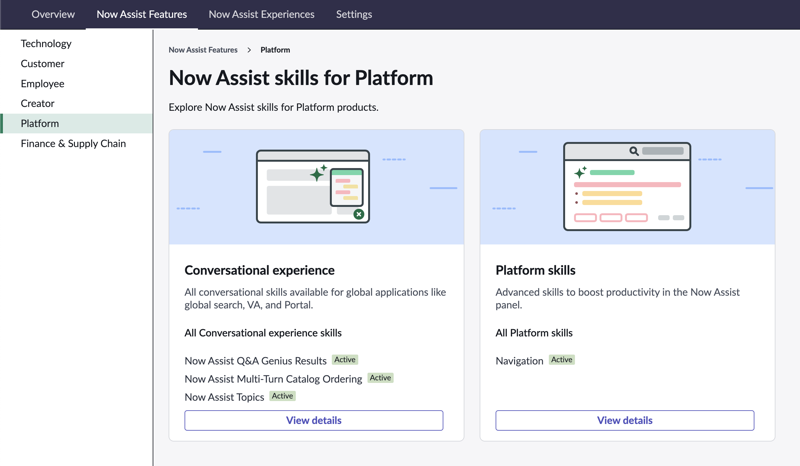Image resolution: width=800 pixels, height=466 pixels.
Task: Open the Overview tab
Action: pos(53,14)
